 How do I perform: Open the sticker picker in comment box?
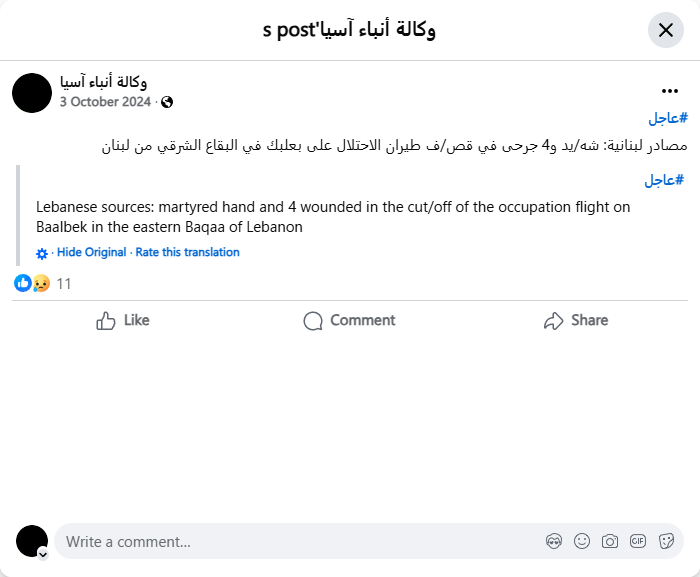(666, 541)
